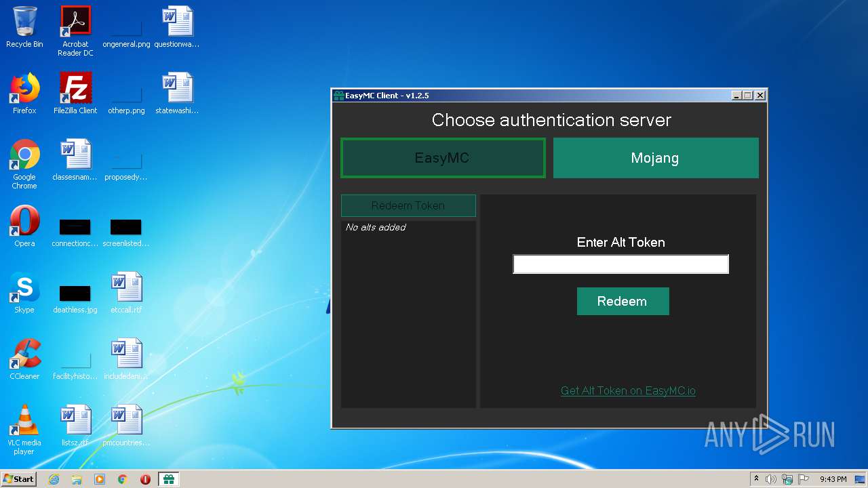This screenshot has width=868, height=488.
Task: Open the Redeem Token tab
Action: (x=408, y=205)
